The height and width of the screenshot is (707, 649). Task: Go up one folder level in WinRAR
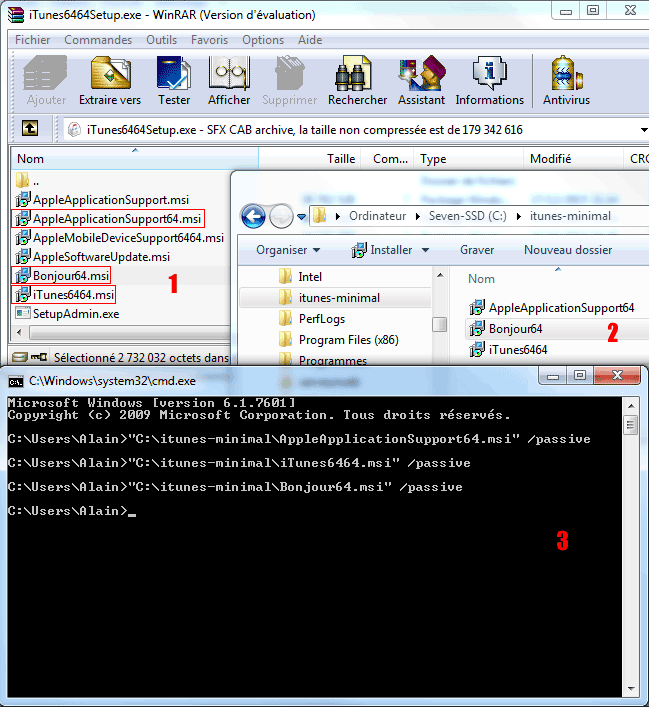pos(30,129)
